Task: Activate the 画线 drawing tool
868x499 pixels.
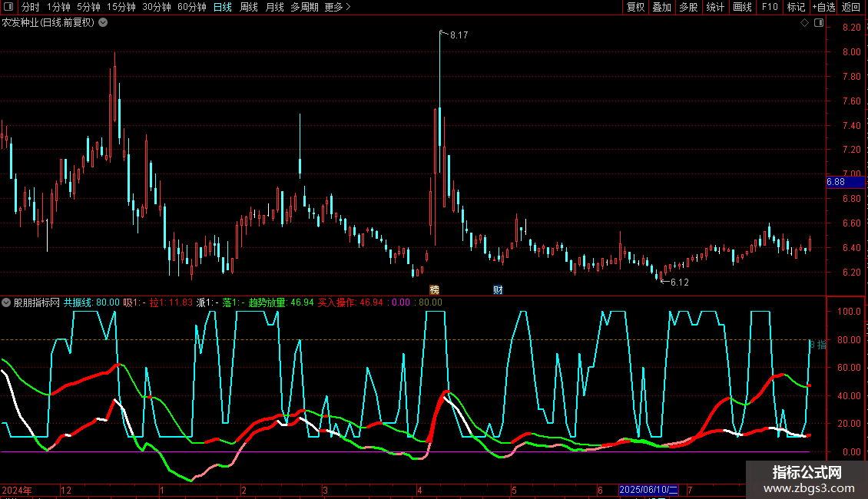Action: click(x=742, y=7)
